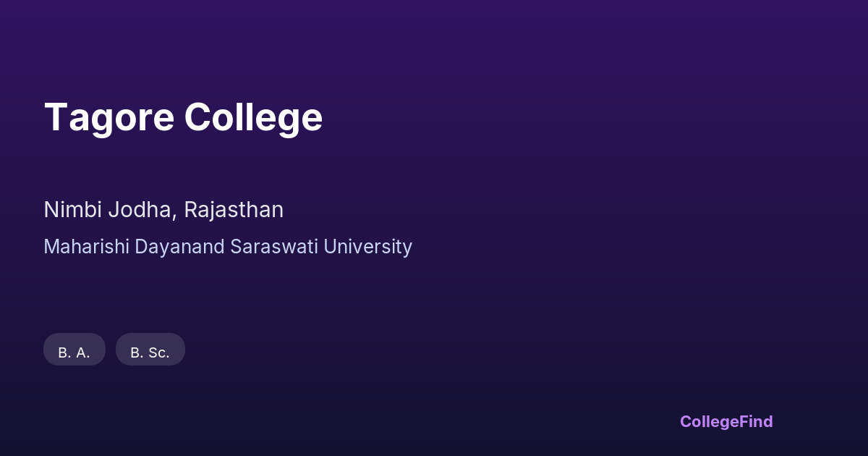Screen dimensions: 868x456
Task: Select the B. Sc. course tag
Action: click(150, 350)
